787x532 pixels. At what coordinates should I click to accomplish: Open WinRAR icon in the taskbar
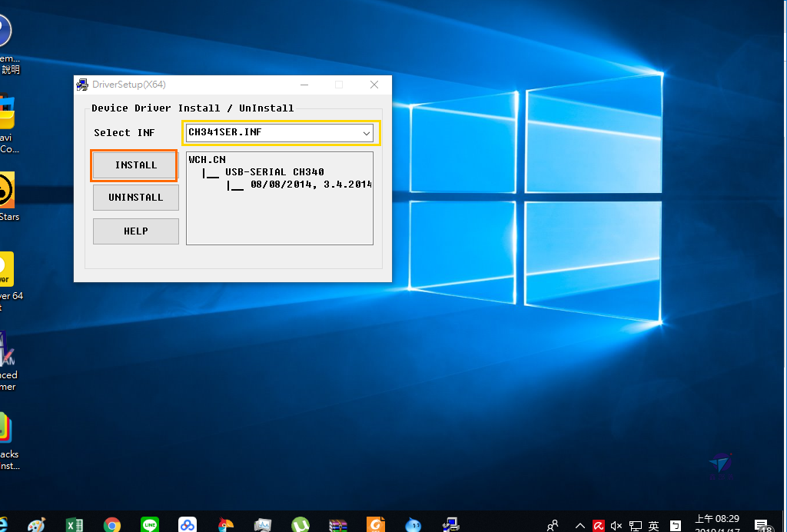coord(337,525)
